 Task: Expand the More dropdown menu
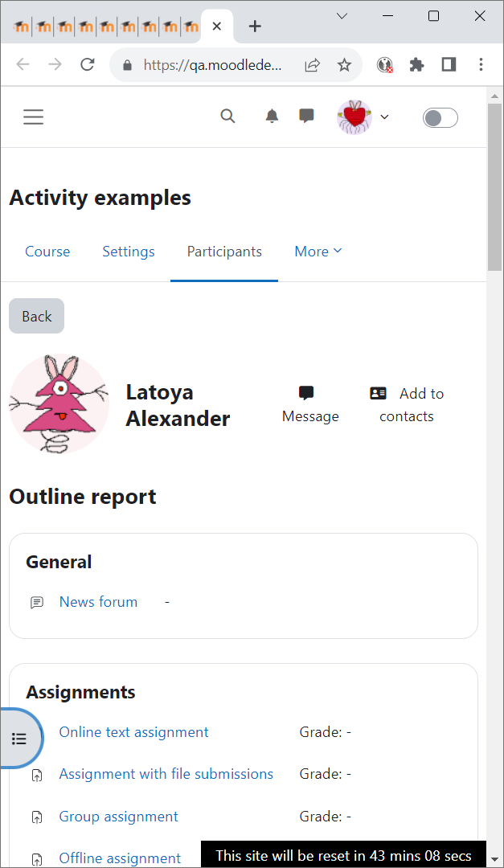tap(318, 252)
